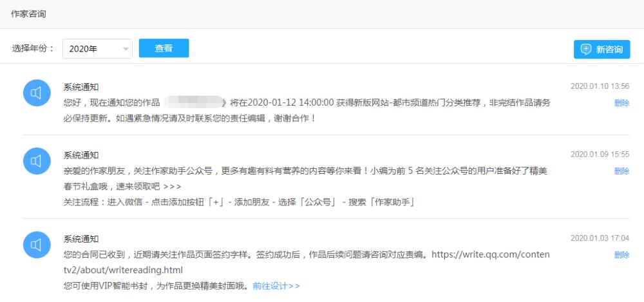Click dropdown arrow of the year selector
Image resolution: width=644 pixels, height=302 pixels.
click(x=126, y=50)
